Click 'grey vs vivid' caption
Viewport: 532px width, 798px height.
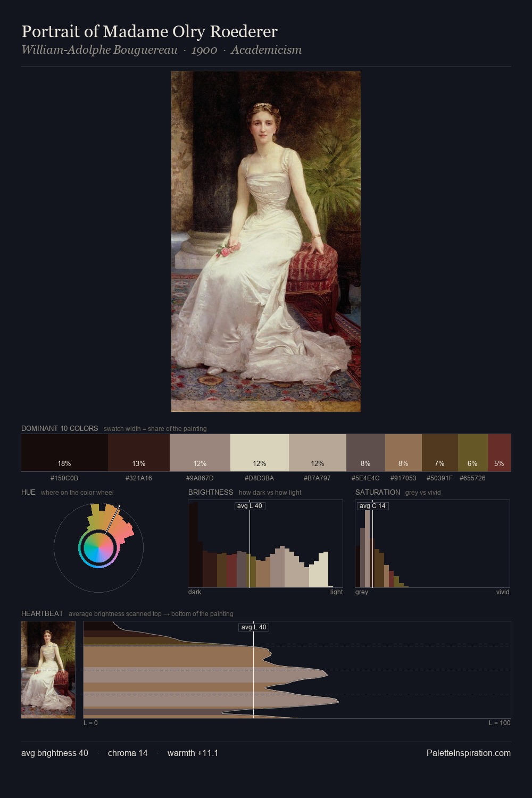click(x=423, y=493)
